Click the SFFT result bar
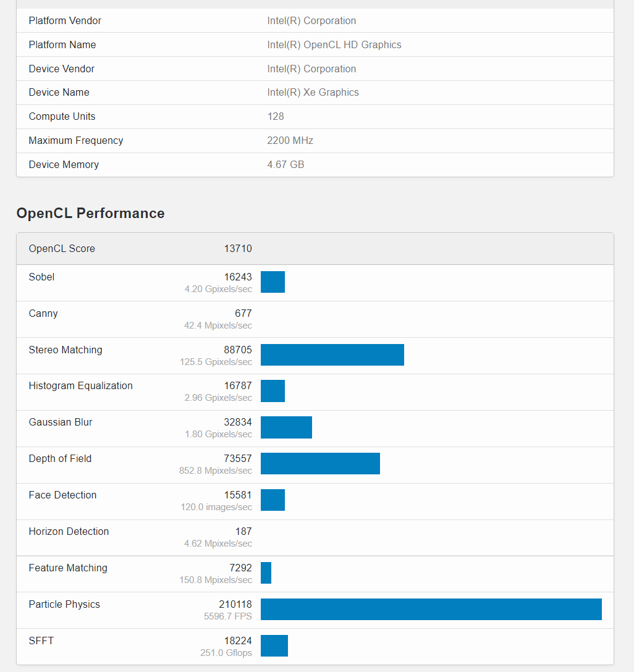 tap(274, 646)
